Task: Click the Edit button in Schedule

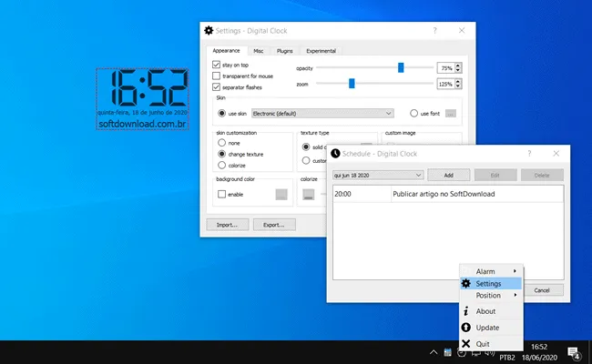Action: pyautogui.click(x=495, y=175)
